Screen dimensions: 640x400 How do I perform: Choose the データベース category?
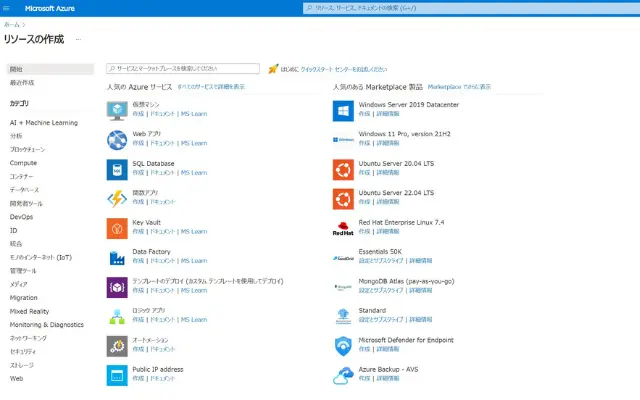coord(24,190)
